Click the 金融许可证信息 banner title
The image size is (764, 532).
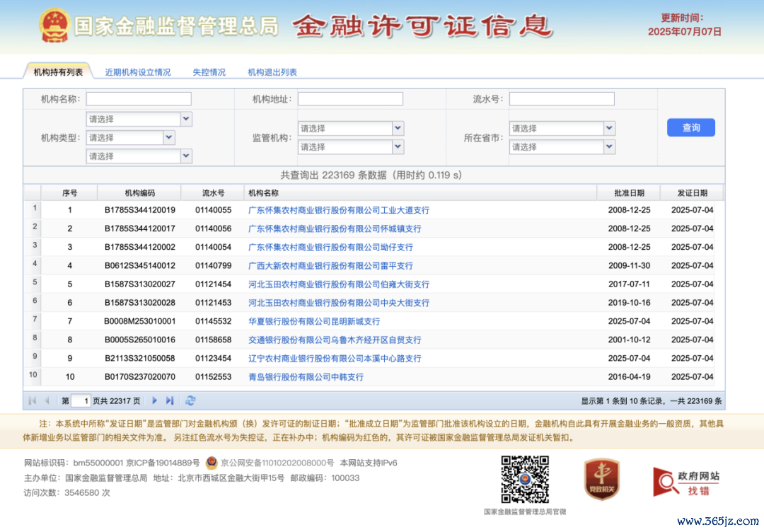422,25
